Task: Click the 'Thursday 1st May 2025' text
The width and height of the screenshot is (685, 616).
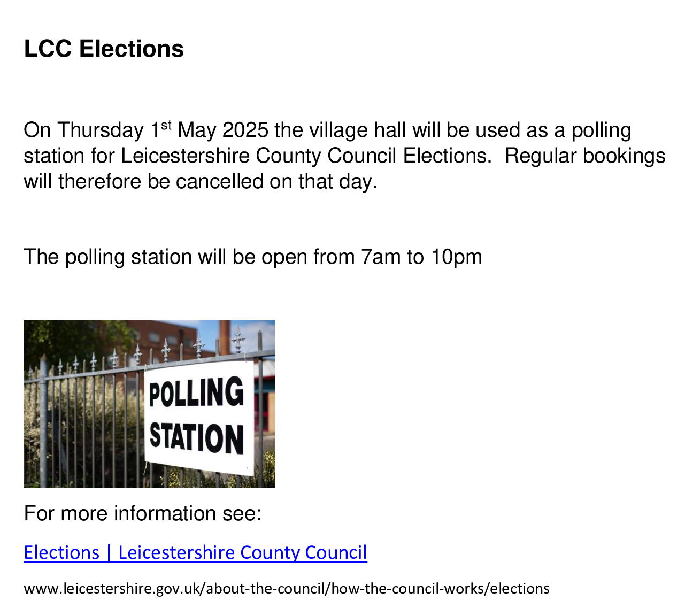Action: 164,130
